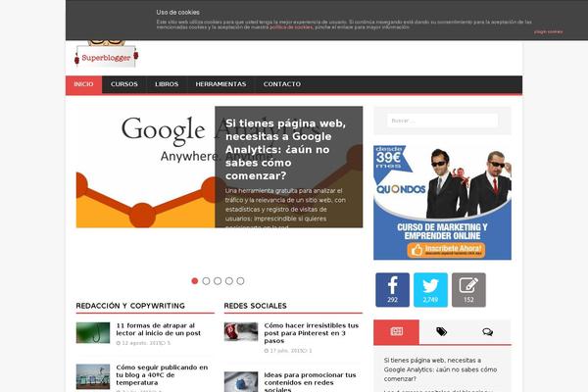Click the Uso de cookies heading
The image size is (588, 392).
pyautogui.click(x=178, y=13)
